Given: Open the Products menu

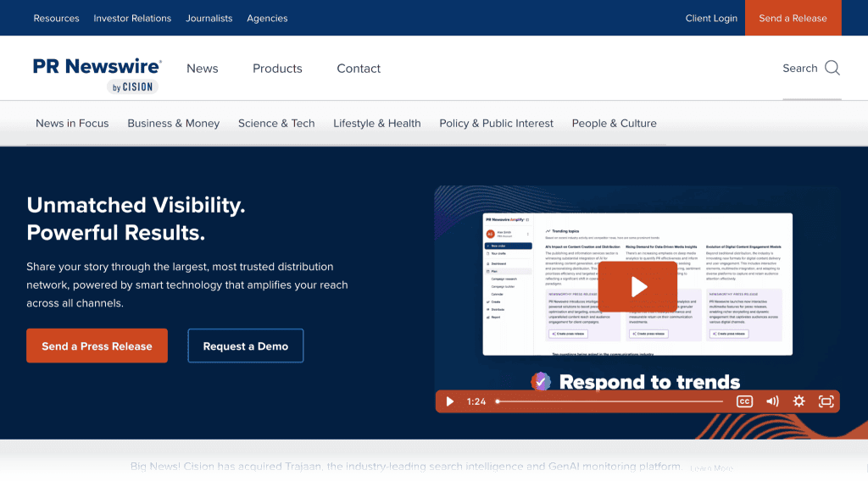Looking at the screenshot, I should [277, 69].
